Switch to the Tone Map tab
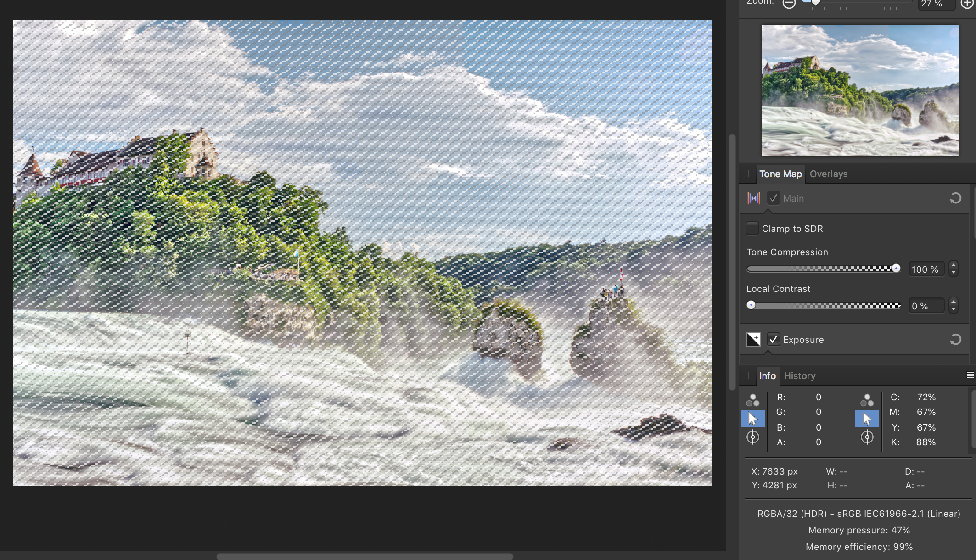Viewport: 976px width, 560px height. [x=780, y=174]
